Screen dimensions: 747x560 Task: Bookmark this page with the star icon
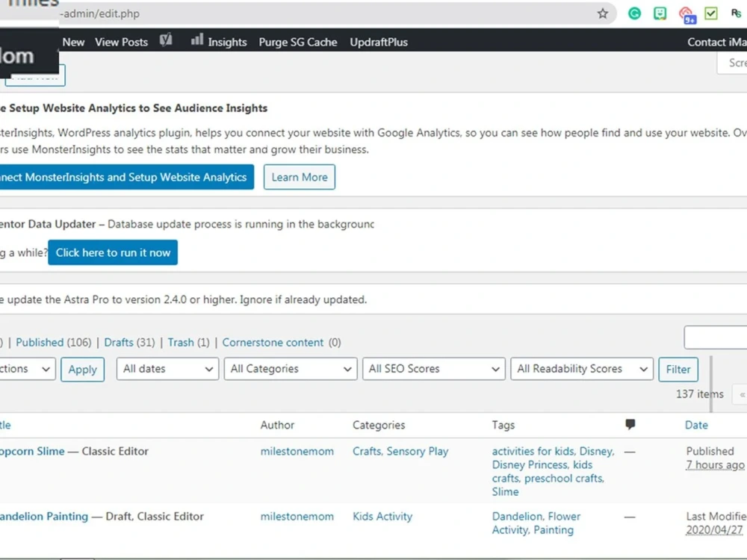tap(603, 13)
